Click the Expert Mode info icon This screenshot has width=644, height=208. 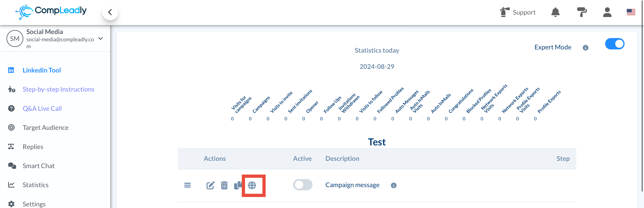[x=585, y=48]
